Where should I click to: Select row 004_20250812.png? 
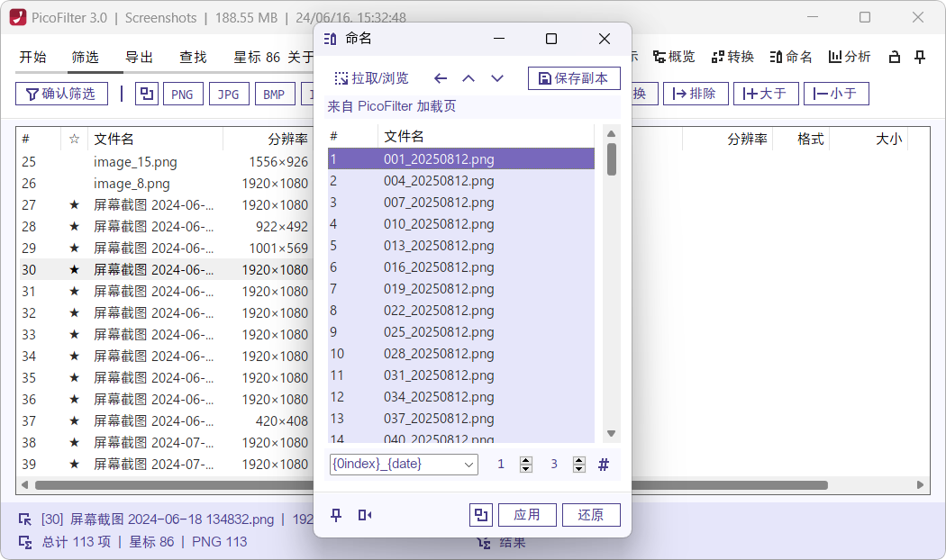click(x=461, y=181)
